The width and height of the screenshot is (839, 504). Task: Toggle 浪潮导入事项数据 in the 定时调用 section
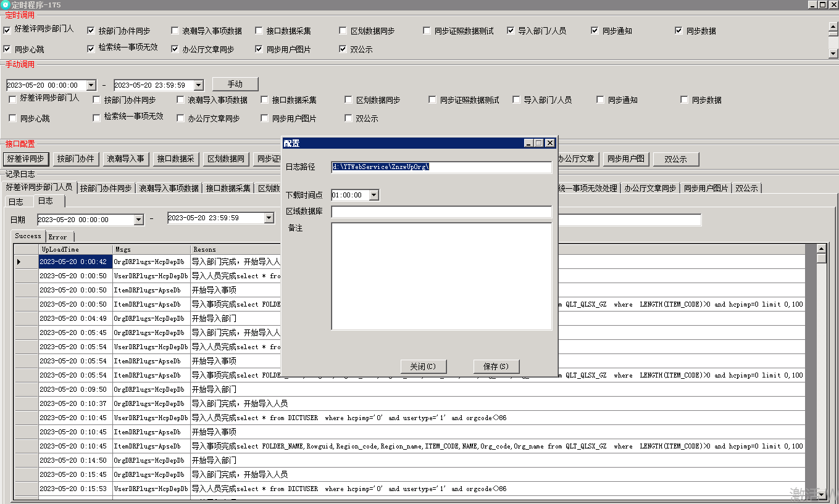(175, 31)
